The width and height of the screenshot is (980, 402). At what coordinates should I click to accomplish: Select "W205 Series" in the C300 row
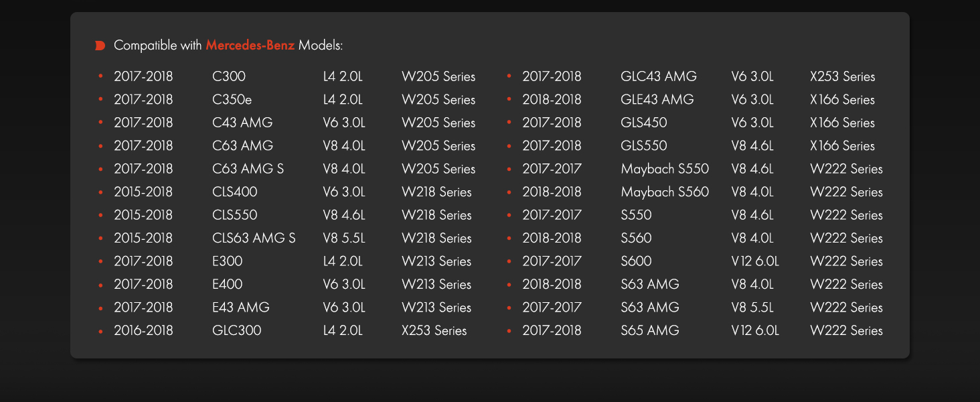438,76
